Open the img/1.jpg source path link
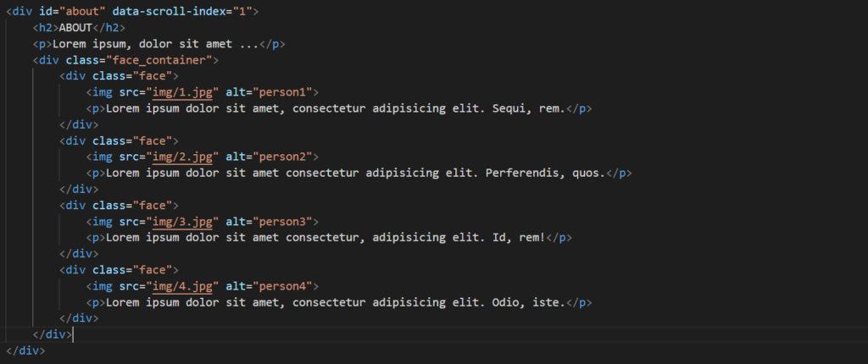The width and height of the screenshot is (868, 364). tap(184, 92)
